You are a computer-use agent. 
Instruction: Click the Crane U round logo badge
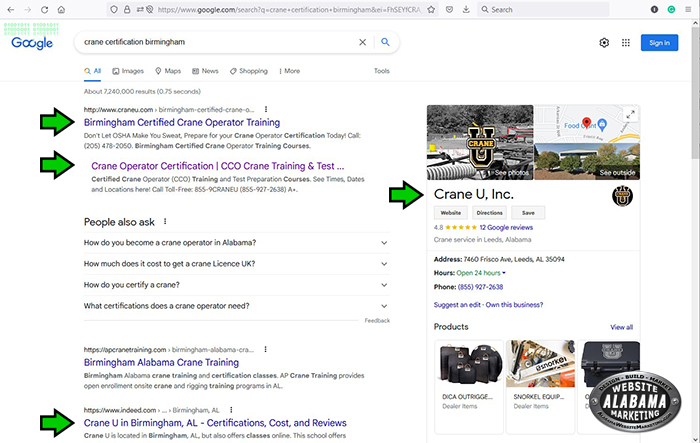[x=622, y=196]
